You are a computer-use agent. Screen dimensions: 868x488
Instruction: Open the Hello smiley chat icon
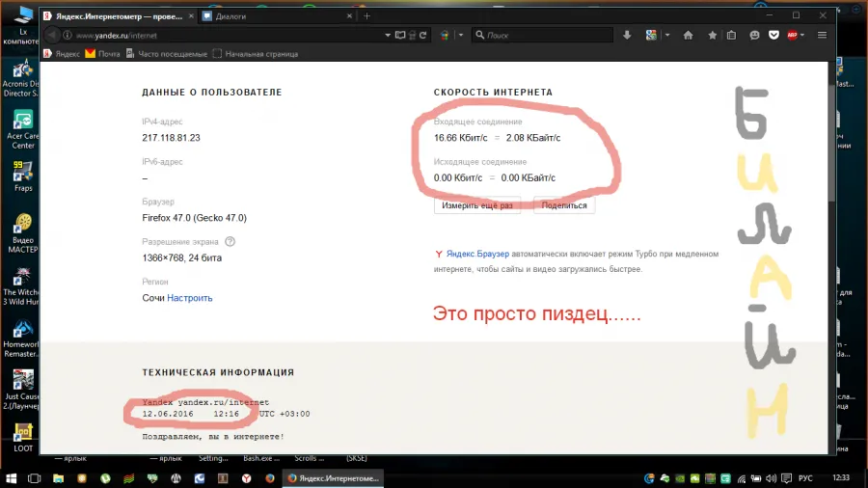754,35
